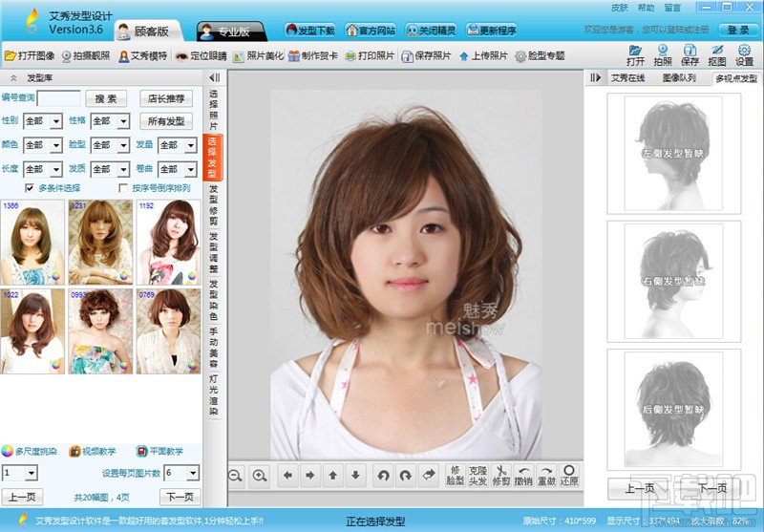This screenshot has height=532, width=764.
Task: Click the 打印照片 print photo tool
Action: 370,56
